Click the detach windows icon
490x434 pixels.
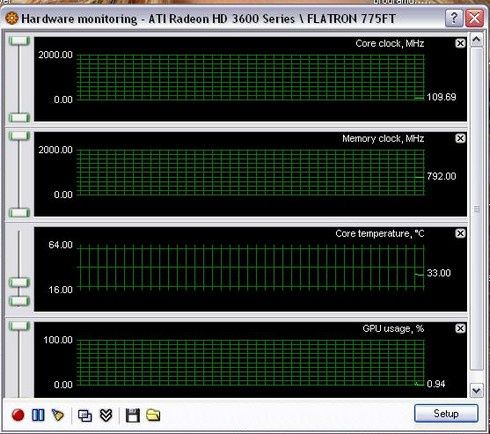tap(85, 416)
